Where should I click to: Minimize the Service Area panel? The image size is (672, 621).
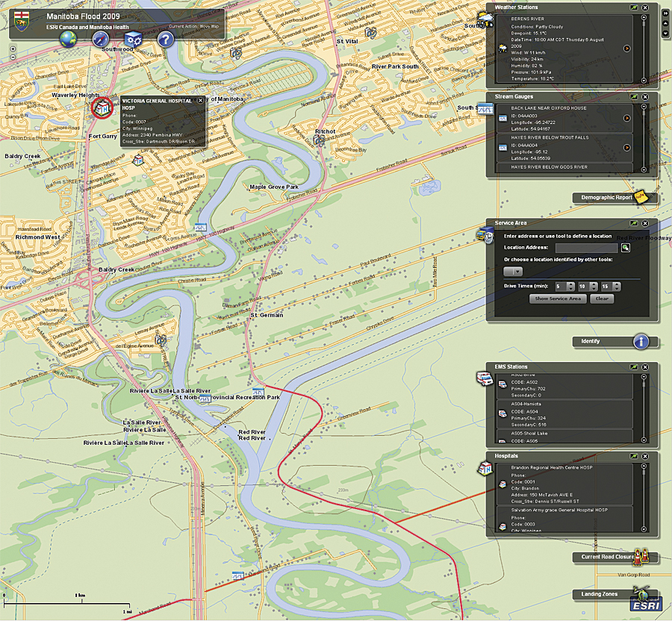pyautogui.click(x=634, y=224)
